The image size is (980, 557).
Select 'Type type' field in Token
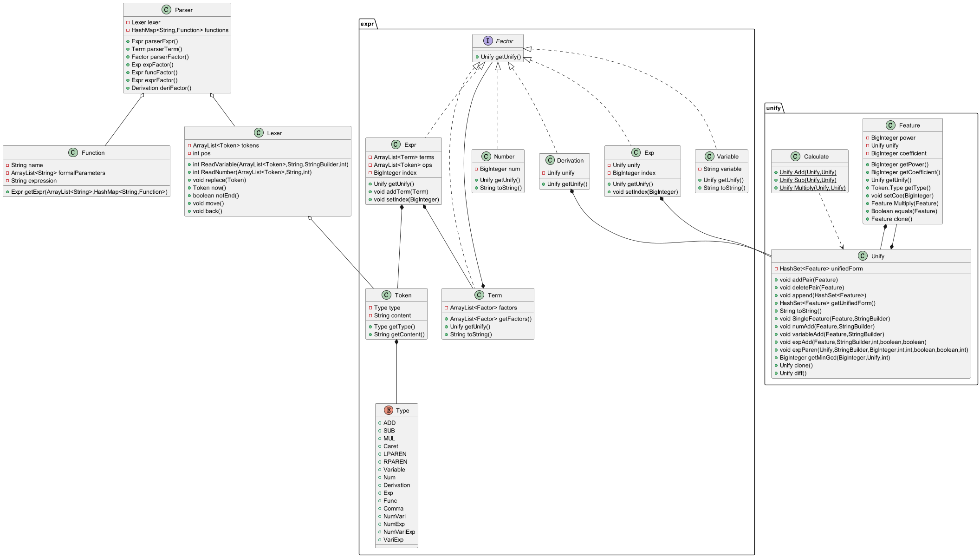click(x=387, y=308)
